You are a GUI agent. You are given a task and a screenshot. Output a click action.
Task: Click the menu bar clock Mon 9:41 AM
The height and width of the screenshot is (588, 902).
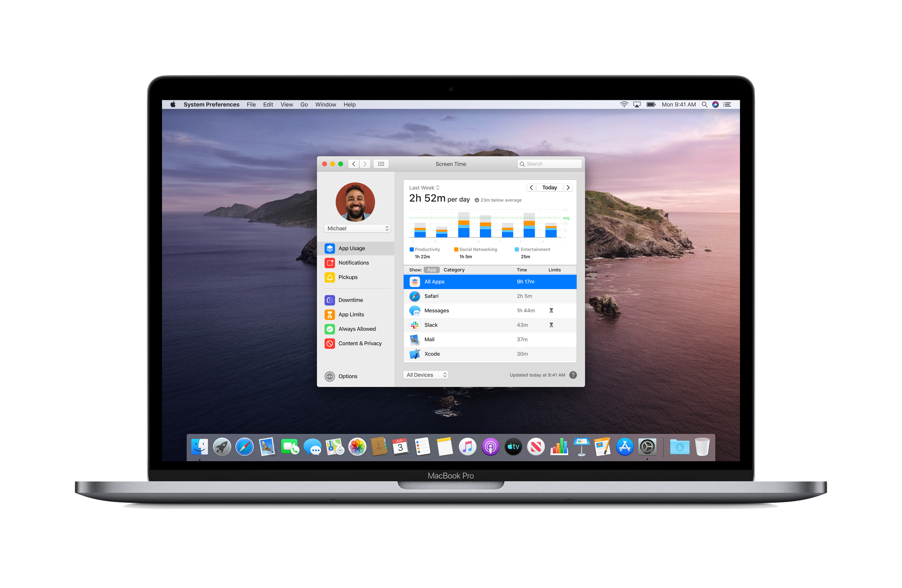(x=678, y=104)
